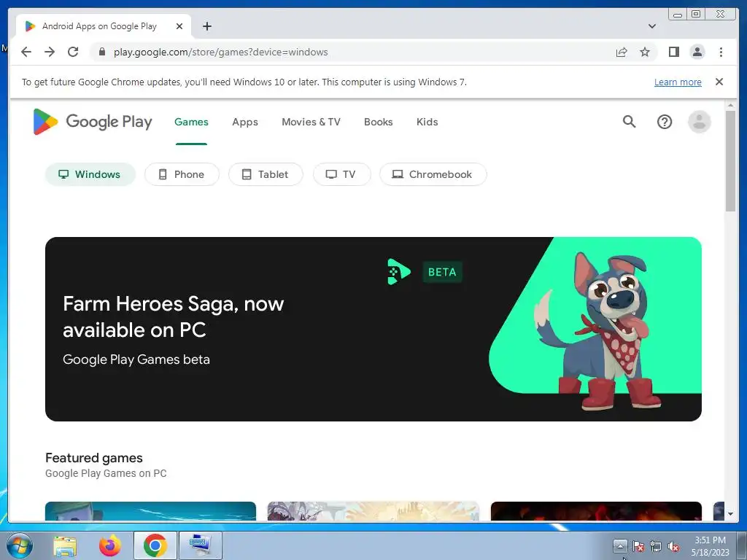The height and width of the screenshot is (560, 747).
Task: Open Google Play search
Action: tap(629, 122)
